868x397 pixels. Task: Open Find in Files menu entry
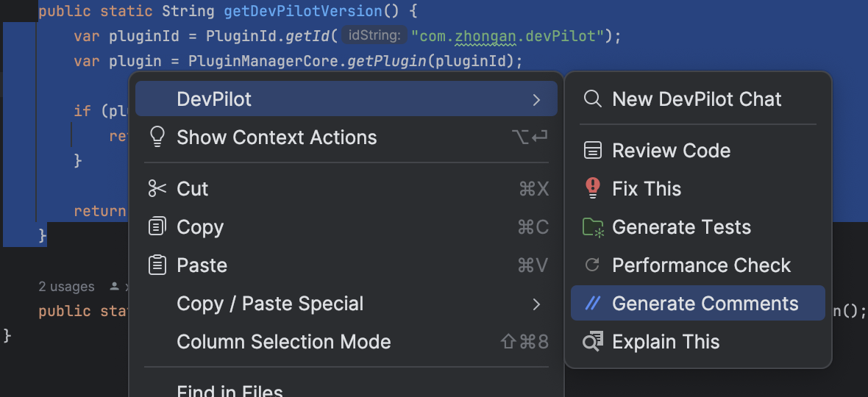tap(346, 389)
